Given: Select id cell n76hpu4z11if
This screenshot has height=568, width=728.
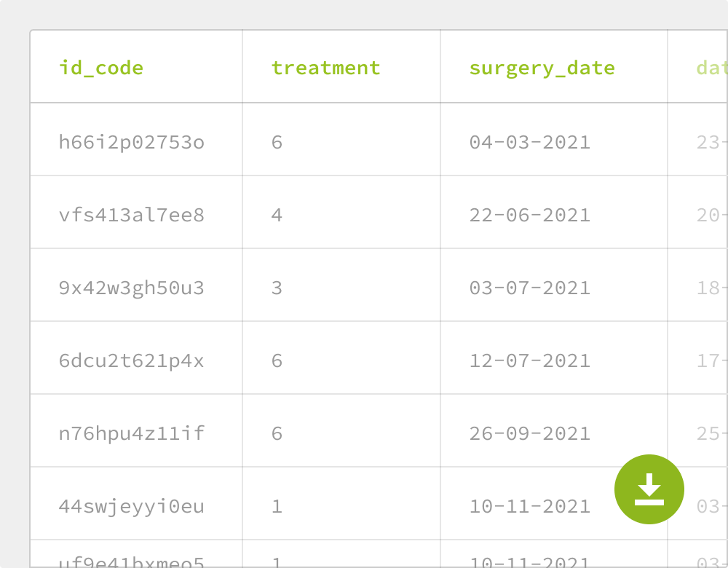Looking at the screenshot, I should (x=131, y=433).
